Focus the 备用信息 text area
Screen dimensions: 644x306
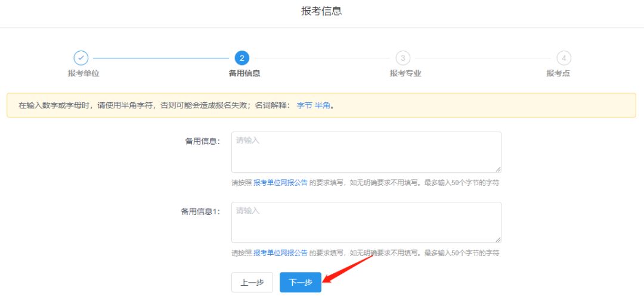pos(366,152)
